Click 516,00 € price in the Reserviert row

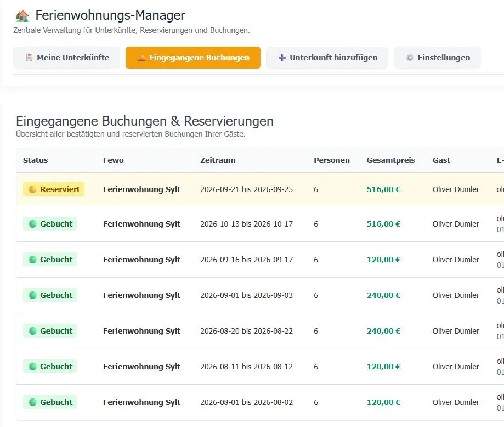point(383,189)
